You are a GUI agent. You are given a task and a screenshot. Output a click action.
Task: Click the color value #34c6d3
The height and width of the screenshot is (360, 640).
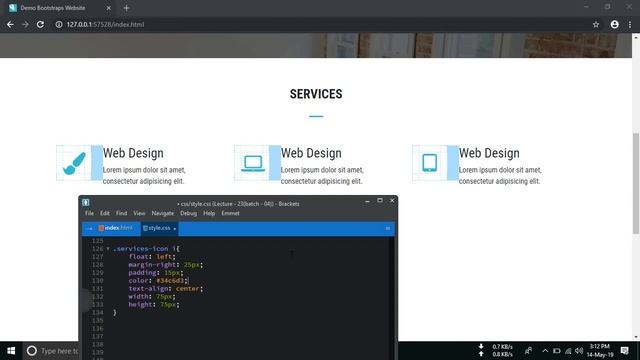[x=170, y=280]
